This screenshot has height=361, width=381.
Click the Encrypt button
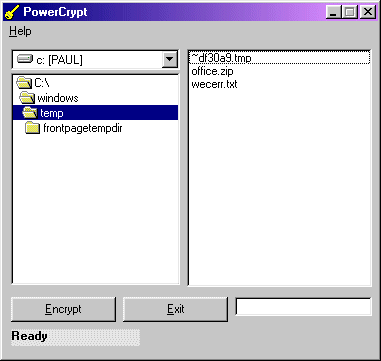[63, 309]
